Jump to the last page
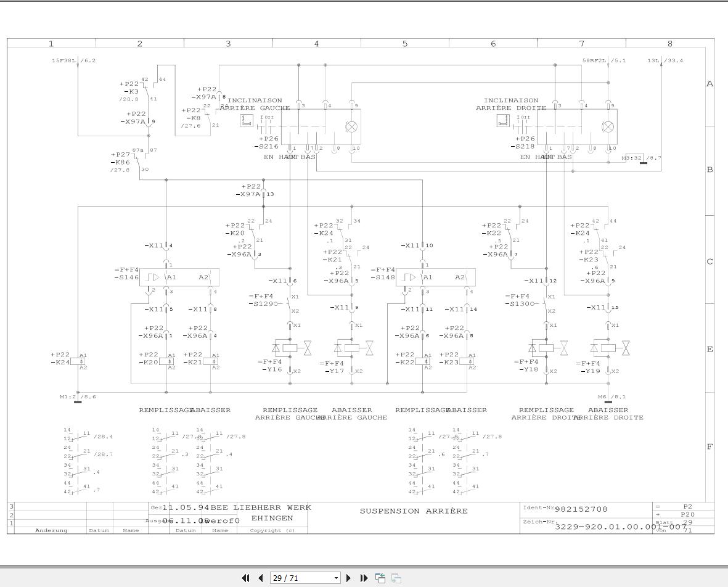 [364, 578]
